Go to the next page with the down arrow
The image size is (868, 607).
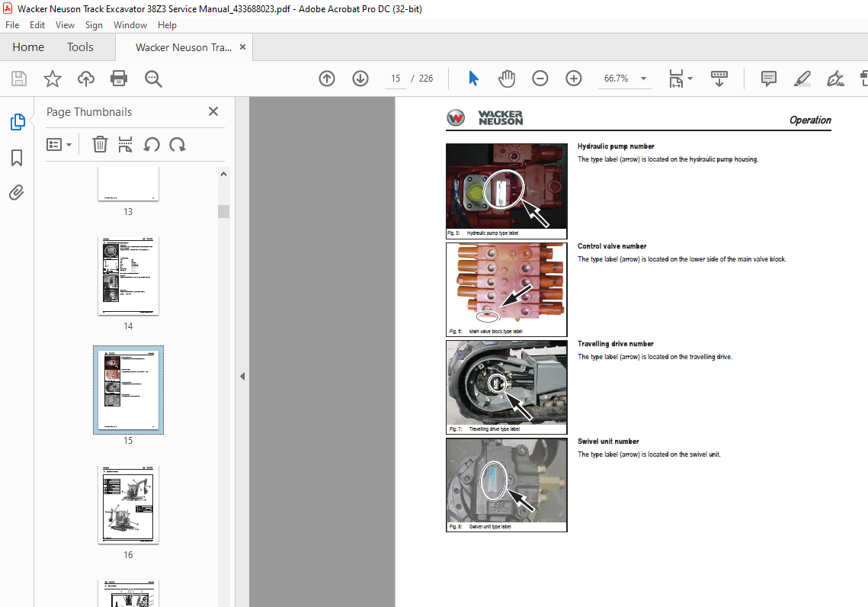(360, 79)
